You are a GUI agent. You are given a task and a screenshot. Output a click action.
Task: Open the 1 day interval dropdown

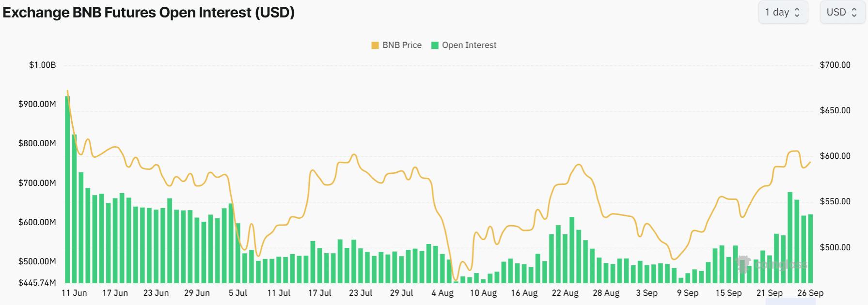(x=783, y=12)
